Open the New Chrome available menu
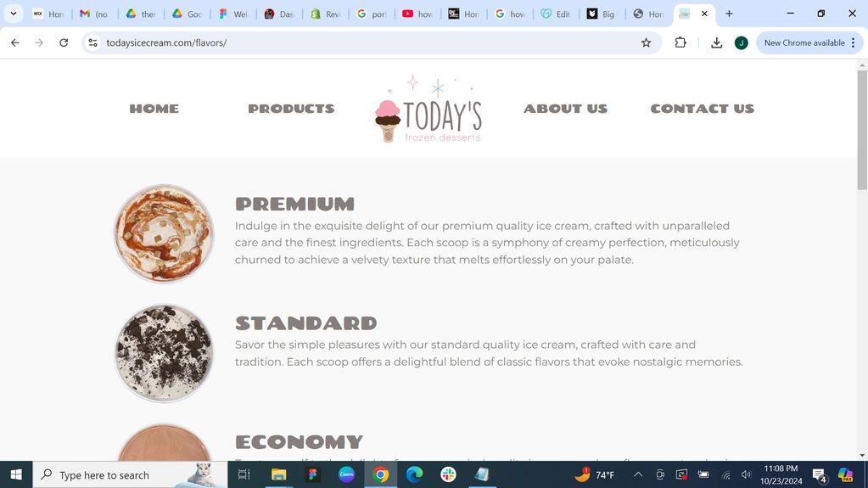868x488 pixels. click(809, 42)
